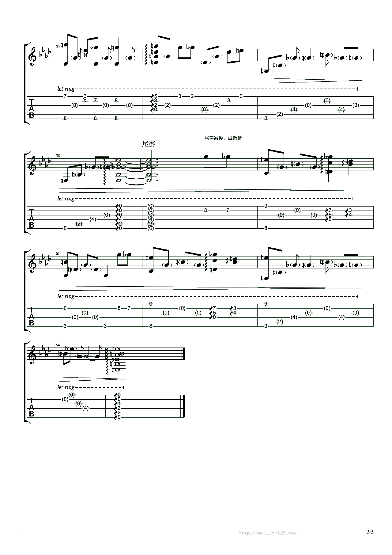Viewport: 392px width, 555px height.
Task: Select measure number 61
Action: [x=58, y=254]
